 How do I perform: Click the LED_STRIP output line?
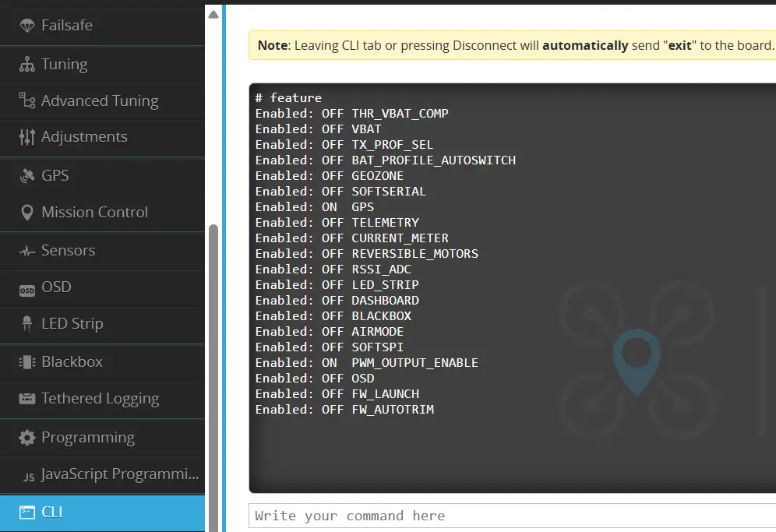click(337, 285)
